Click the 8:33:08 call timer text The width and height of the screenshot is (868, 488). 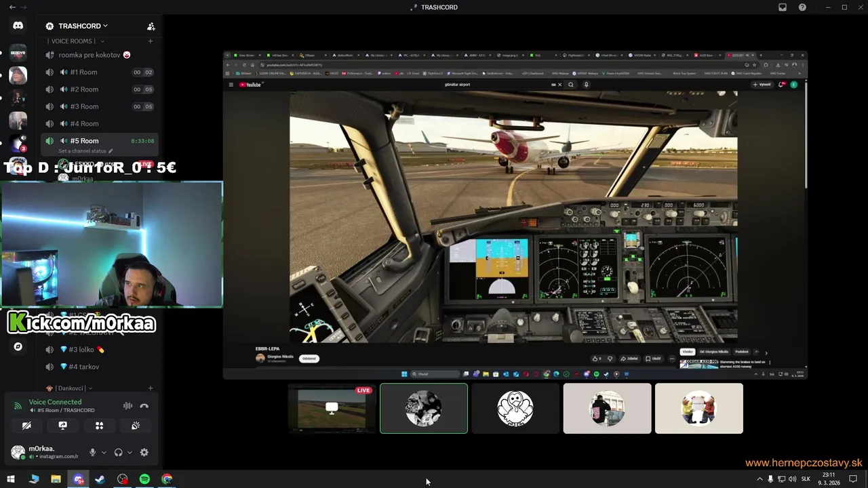pos(142,141)
